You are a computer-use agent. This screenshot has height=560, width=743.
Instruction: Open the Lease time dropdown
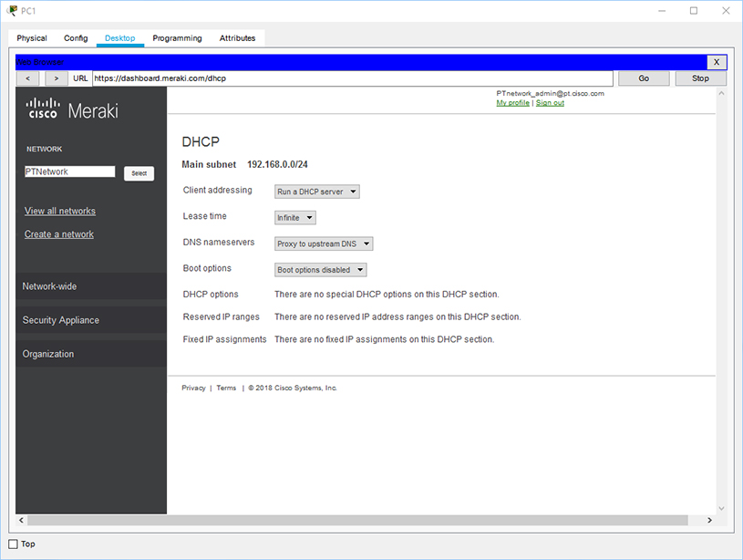(x=295, y=218)
